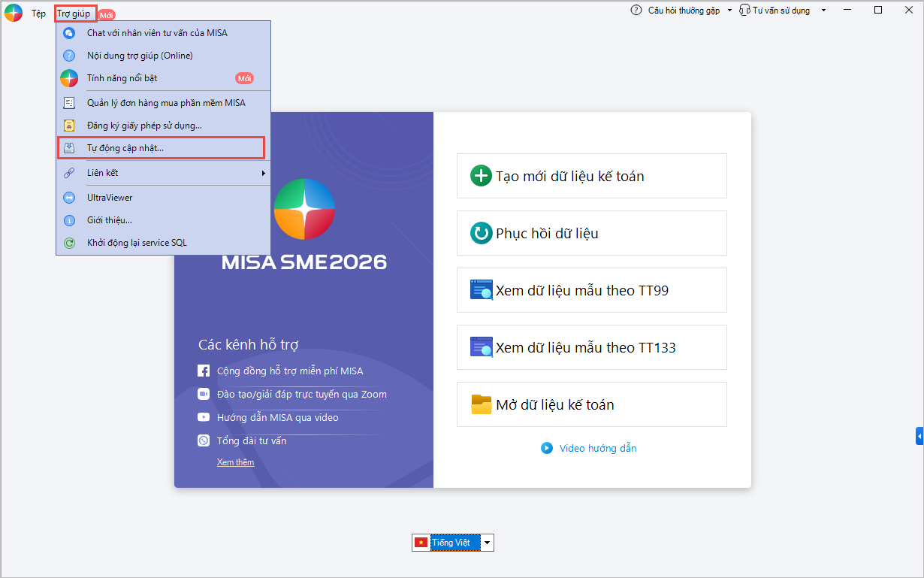Open the Tiếng Việt language dropdown arrow
924x578 pixels.
(487, 543)
